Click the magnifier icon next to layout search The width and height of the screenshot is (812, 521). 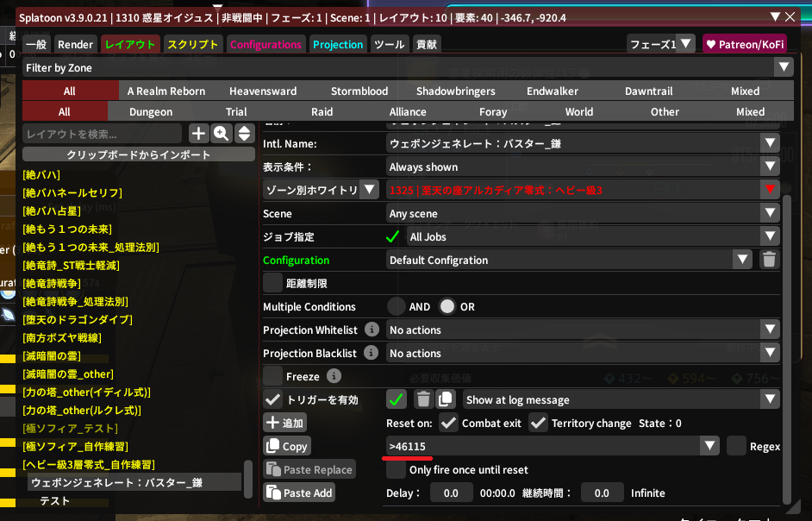(222, 133)
